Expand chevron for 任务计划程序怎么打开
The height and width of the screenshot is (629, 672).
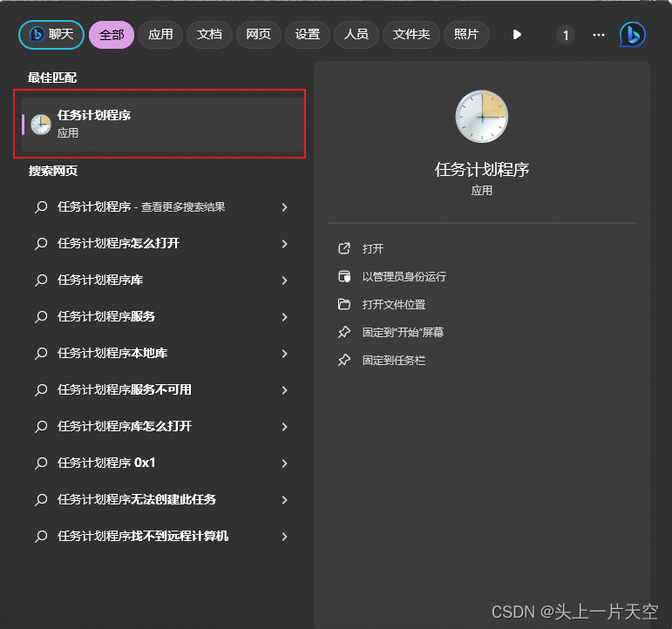point(284,244)
